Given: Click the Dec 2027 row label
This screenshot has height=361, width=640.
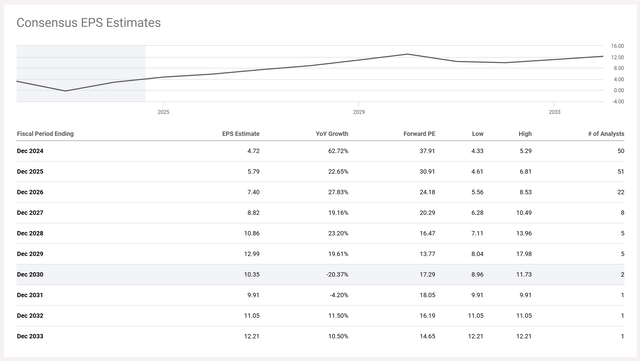Looking at the screenshot, I should 30,213.
